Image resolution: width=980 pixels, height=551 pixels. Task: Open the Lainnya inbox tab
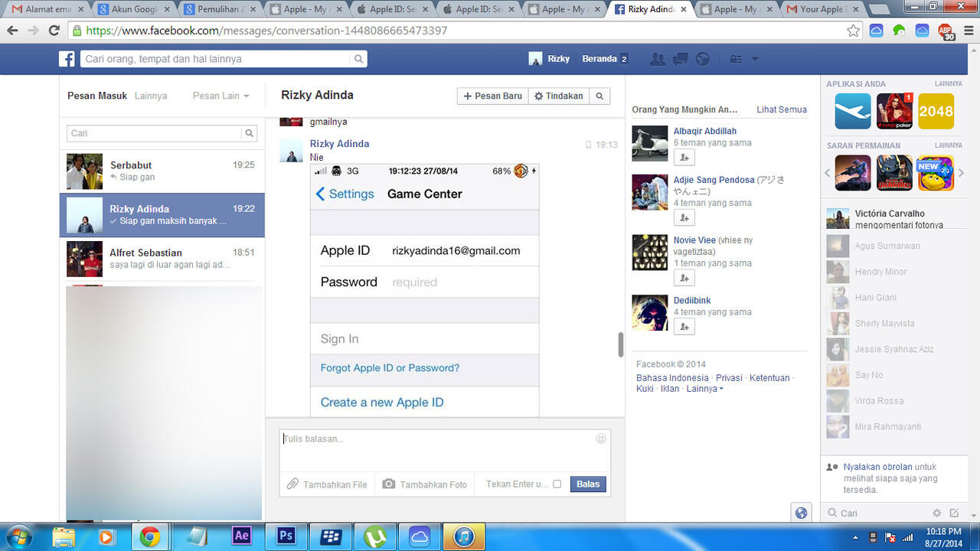(151, 96)
